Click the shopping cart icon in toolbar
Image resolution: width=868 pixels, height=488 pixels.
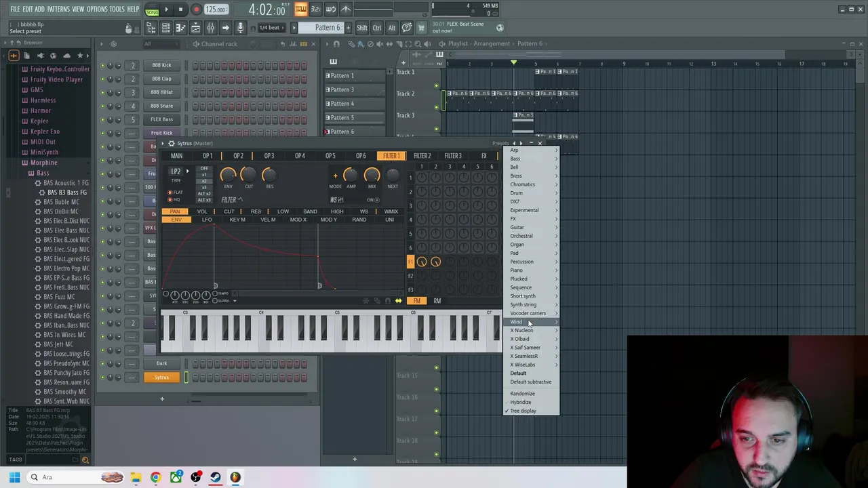click(421, 28)
